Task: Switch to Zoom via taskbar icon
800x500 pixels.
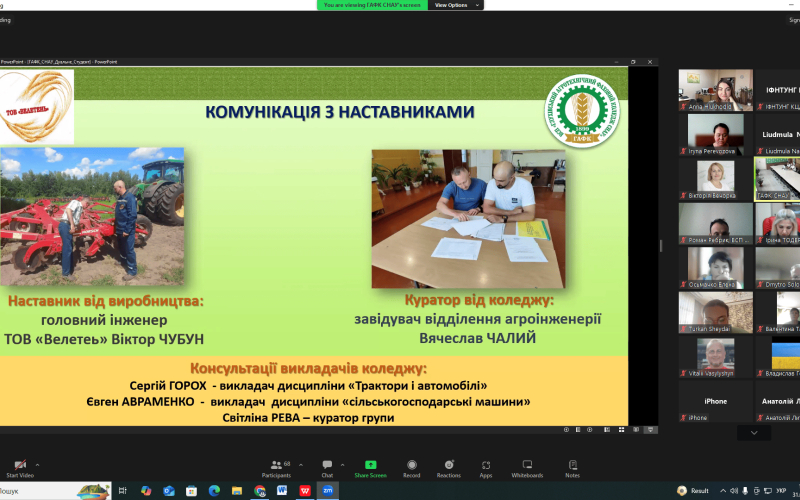Action: [x=328, y=491]
